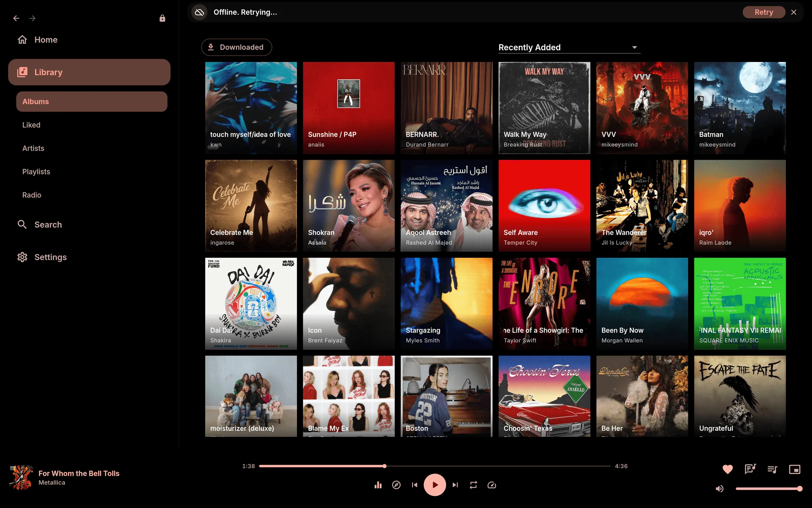Click the settings gear icon

[x=22, y=257]
